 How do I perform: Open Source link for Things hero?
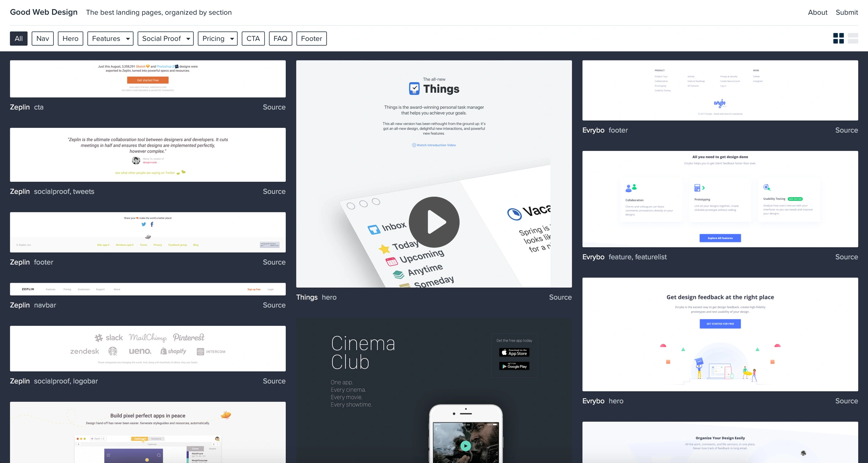[560, 297]
